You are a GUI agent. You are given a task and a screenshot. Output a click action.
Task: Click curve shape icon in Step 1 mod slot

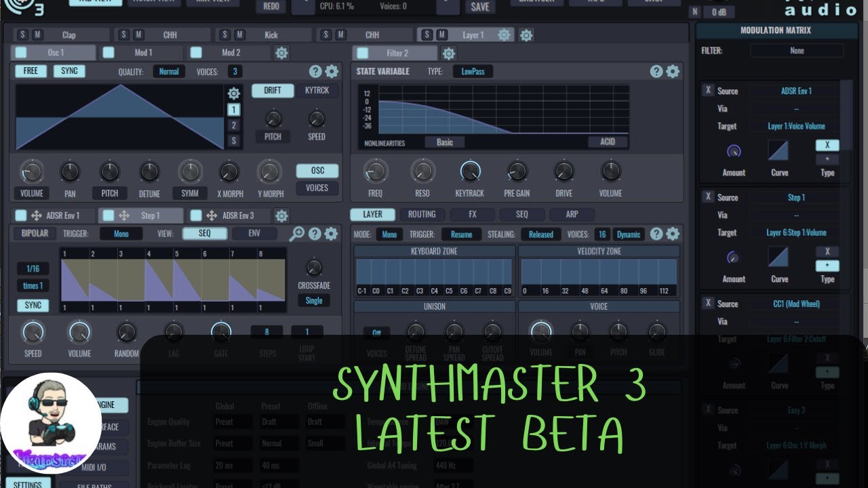[778, 256]
